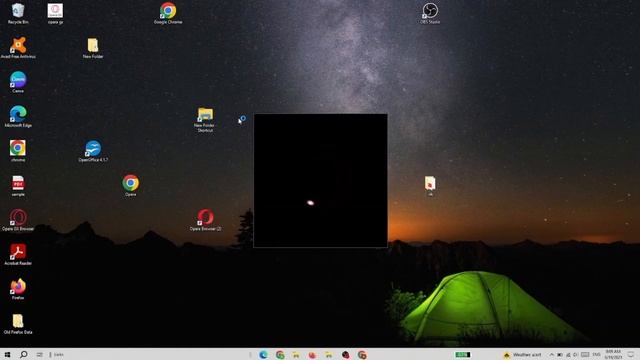This screenshot has width=640, height=360.
Task: Click inside the black loading window
Action: 320,180
